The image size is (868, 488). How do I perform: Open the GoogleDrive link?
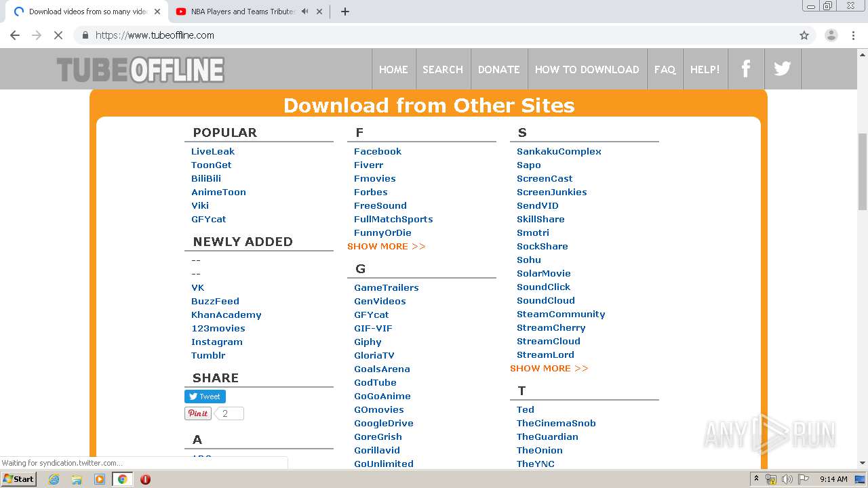click(x=384, y=423)
